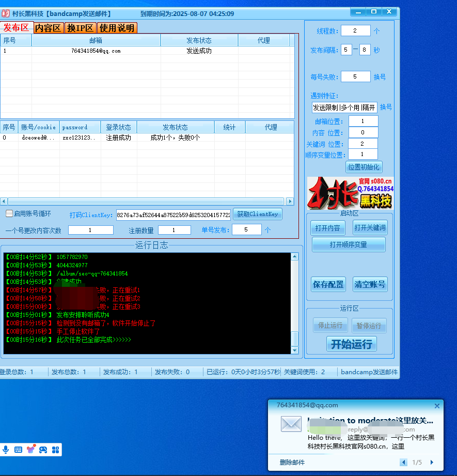
Task: Close the mail notification popup
Action: click(x=437, y=406)
